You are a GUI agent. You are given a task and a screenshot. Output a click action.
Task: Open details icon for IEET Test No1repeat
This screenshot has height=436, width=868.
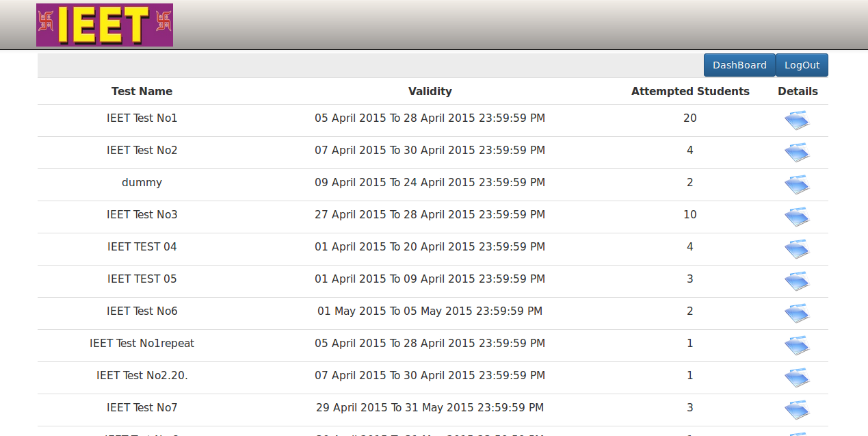797,346
